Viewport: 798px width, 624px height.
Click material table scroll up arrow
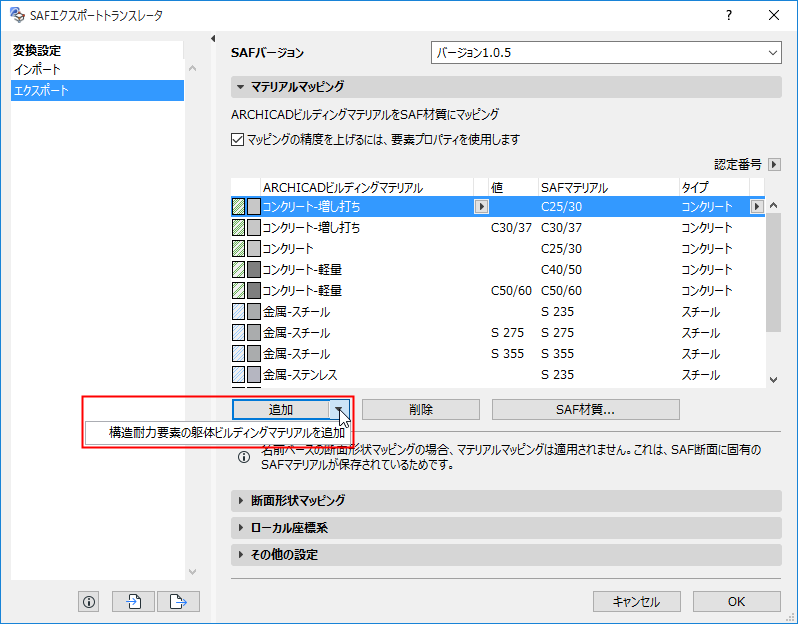pyautogui.click(x=774, y=205)
